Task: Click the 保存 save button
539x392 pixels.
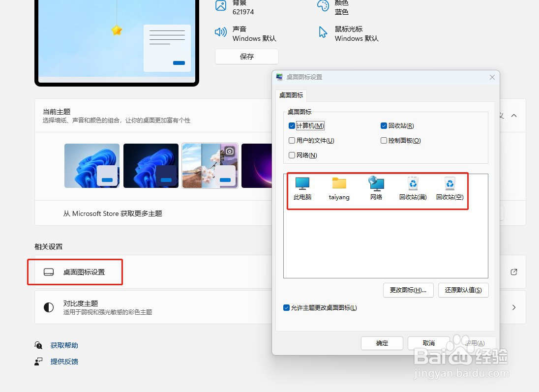Action: click(x=247, y=57)
